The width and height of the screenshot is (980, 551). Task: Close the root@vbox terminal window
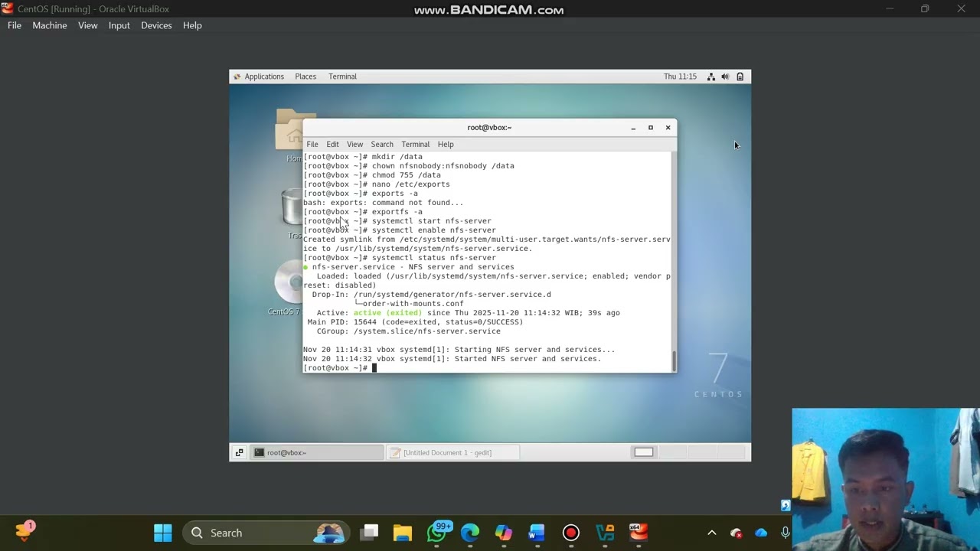tap(668, 128)
